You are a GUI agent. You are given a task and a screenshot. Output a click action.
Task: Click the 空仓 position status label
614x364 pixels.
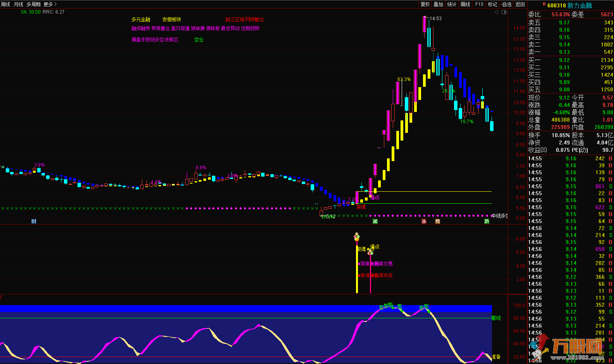[x=199, y=39]
